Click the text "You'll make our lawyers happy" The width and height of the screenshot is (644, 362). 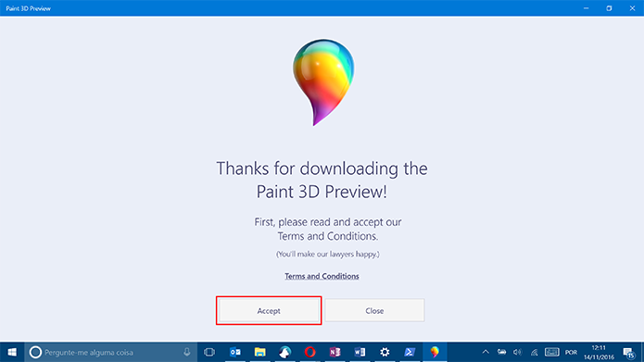coord(327,254)
